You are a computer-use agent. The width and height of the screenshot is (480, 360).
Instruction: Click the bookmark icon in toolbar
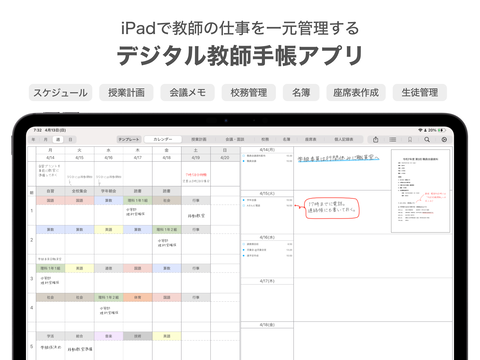[410, 140]
